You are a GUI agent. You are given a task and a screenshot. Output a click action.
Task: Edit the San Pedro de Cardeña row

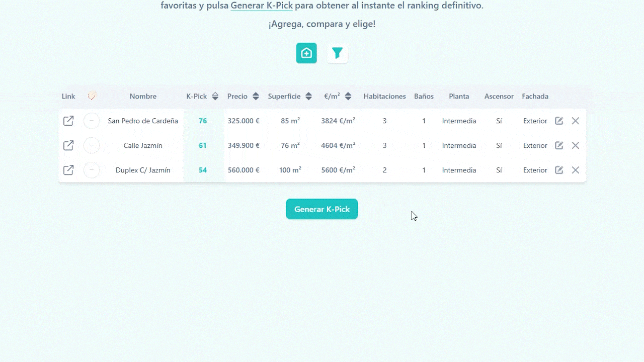click(x=559, y=121)
